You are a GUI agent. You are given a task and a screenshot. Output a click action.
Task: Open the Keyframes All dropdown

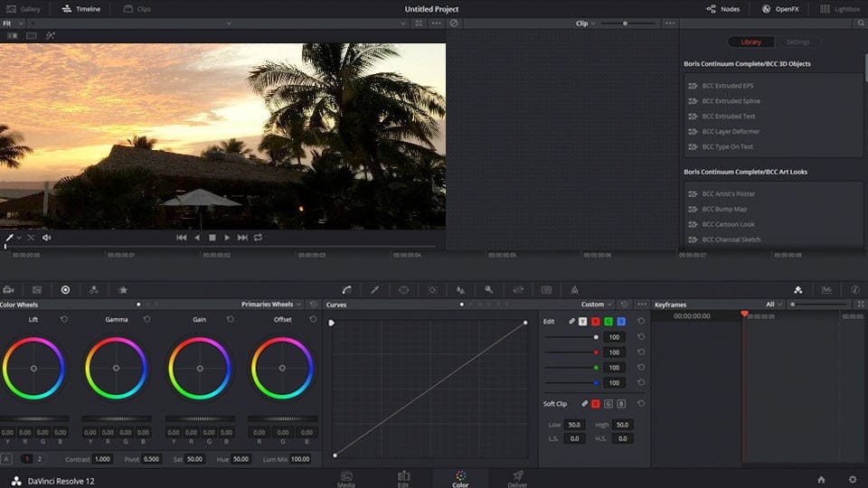[x=773, y=305]
